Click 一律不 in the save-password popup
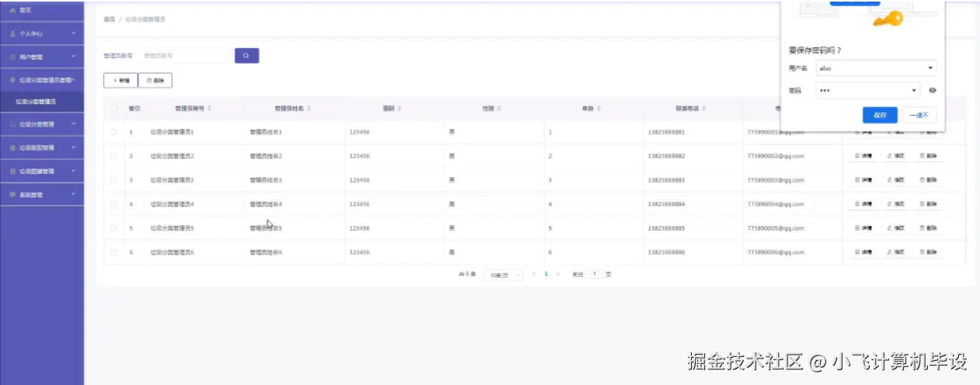Screen dimensions: 980x385 (x=919, y=115)
